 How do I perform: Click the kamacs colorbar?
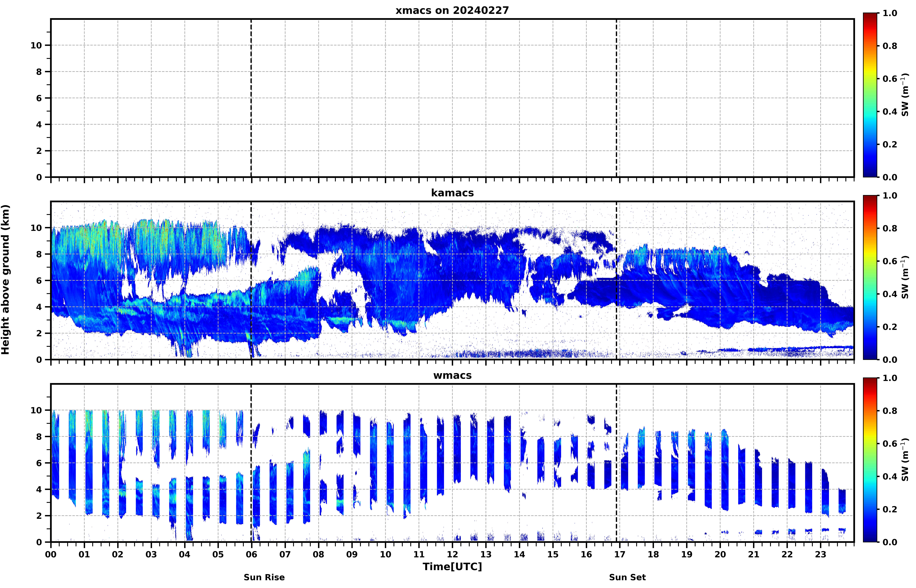click(x=870, y=278)
